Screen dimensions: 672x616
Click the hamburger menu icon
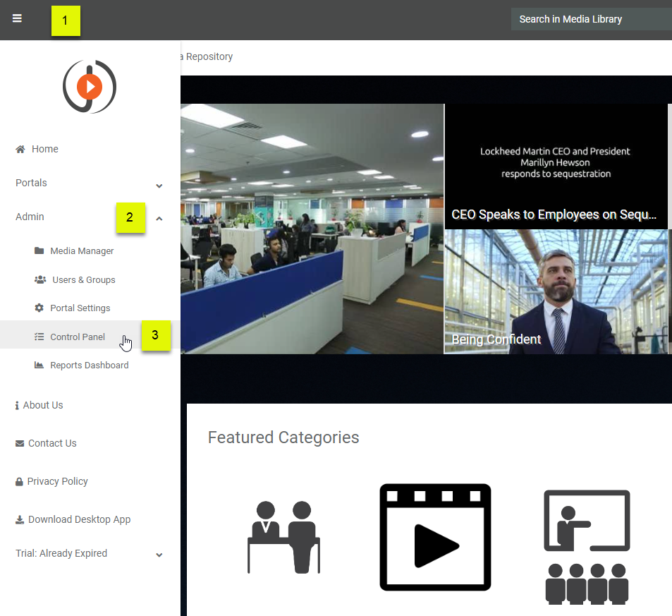tap(17, 18)
